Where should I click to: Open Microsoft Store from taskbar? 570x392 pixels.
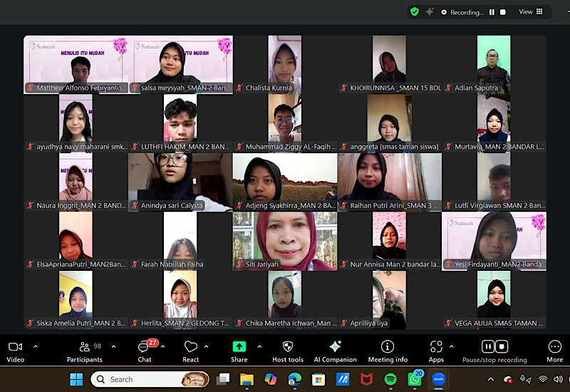coord(318,379)
